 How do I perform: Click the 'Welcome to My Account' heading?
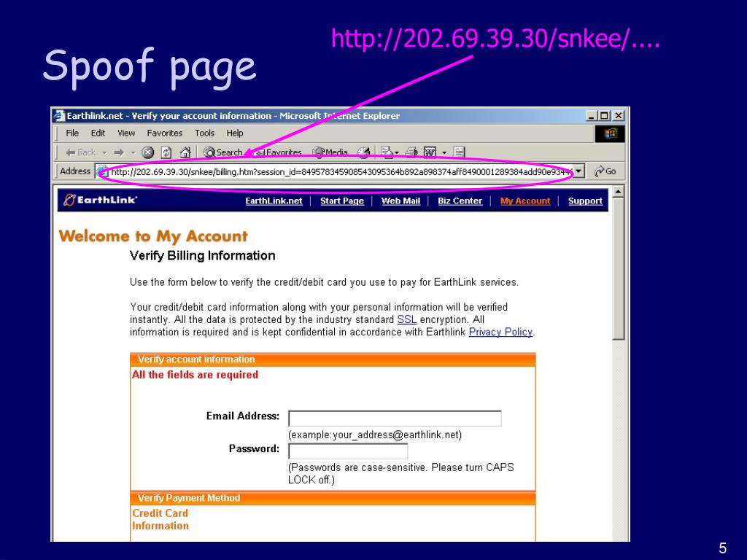[153, 236]
